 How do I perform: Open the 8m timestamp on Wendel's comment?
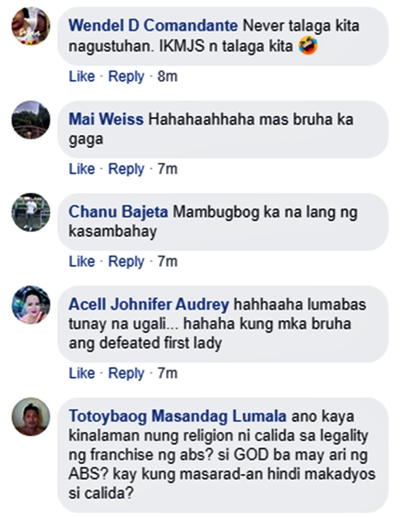click(167, 76)
